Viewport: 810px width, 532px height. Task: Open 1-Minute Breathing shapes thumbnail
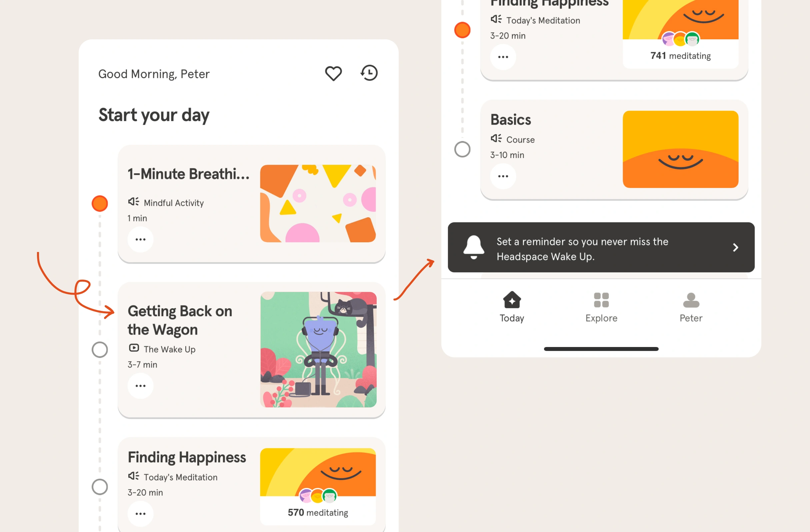click(x=318, y=204)
